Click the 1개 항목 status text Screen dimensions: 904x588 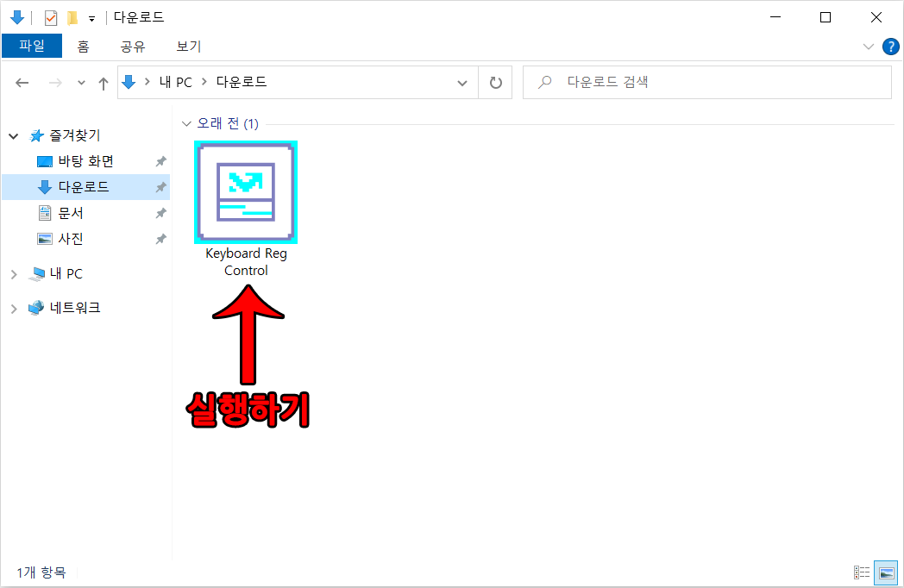41,572
